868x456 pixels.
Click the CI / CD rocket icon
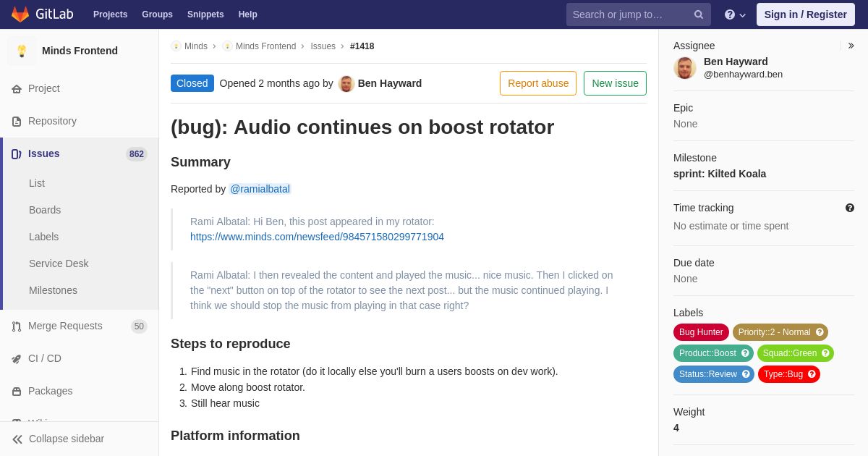tap(17, 359)
